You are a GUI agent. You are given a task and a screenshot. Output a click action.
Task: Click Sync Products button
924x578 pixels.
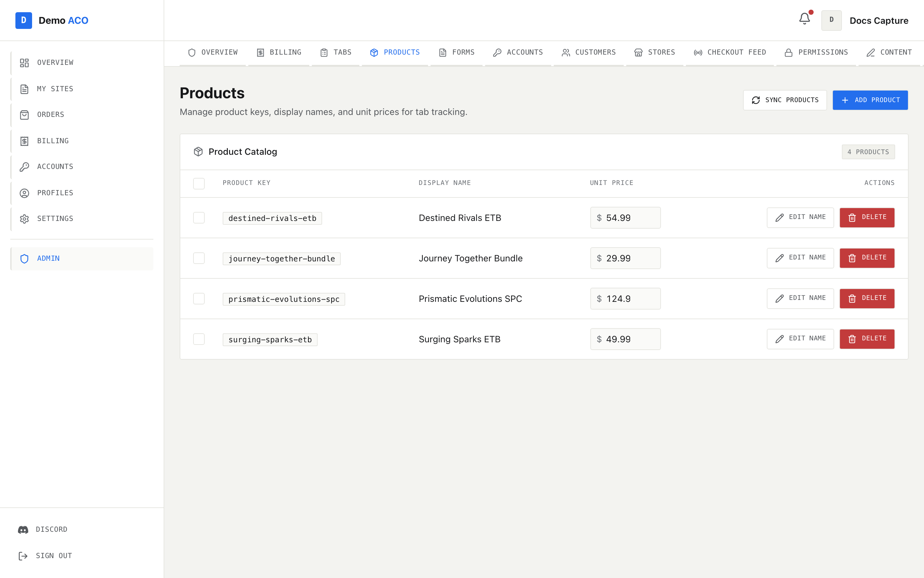click(785, 100)
